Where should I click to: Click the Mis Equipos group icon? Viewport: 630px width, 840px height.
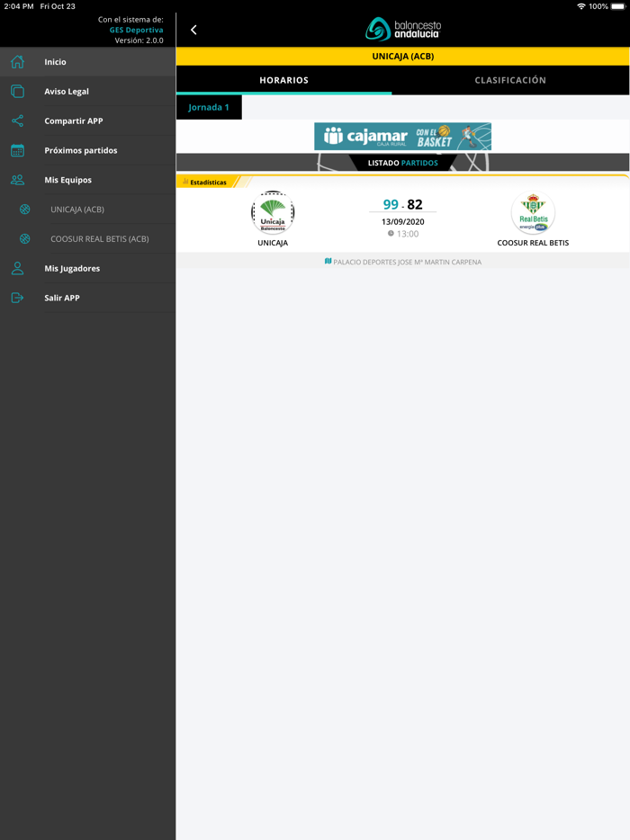coord(17,180)
